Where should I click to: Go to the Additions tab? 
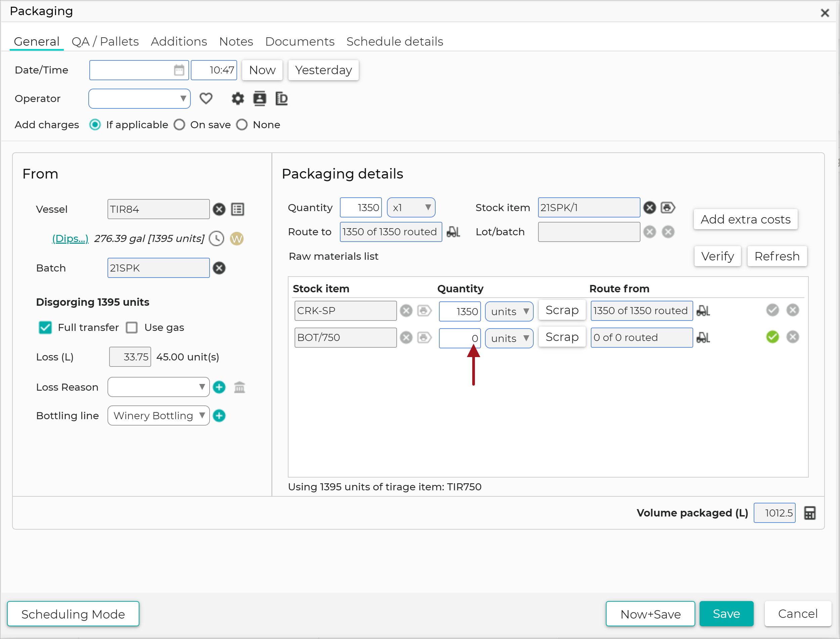[179, 41]
